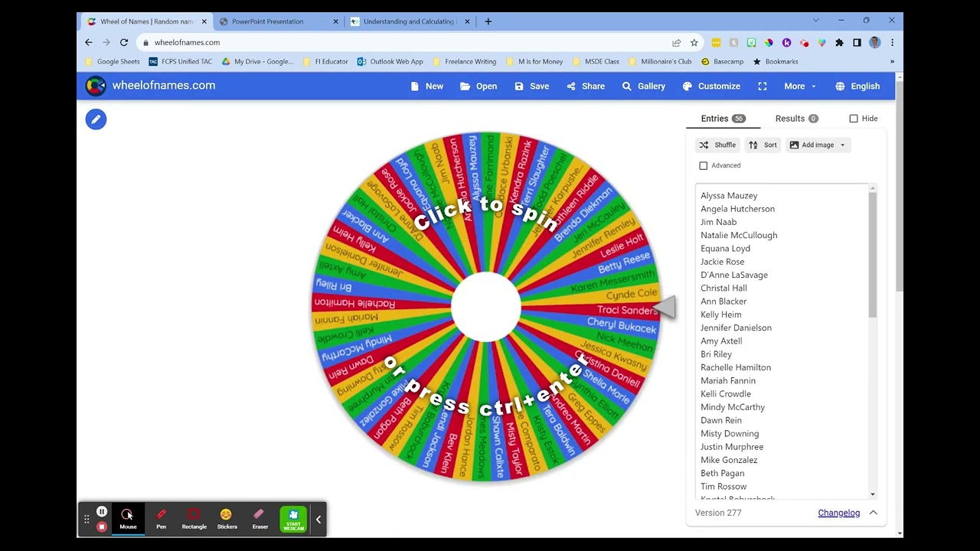This screenshot has height=551, width=980.
Task: Enter fullscreen mode with the expand icon
Action: pyautogui.click(x=763, y=86)
